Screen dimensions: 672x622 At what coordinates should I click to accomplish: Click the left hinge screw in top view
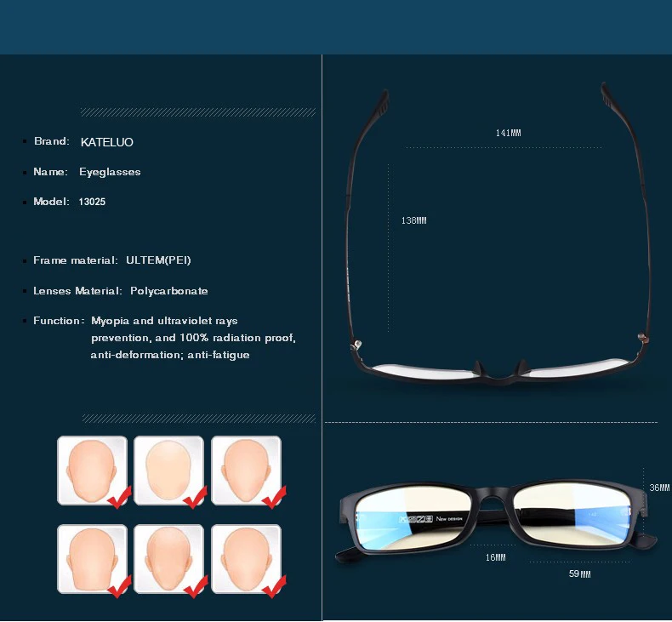[356, 345]
